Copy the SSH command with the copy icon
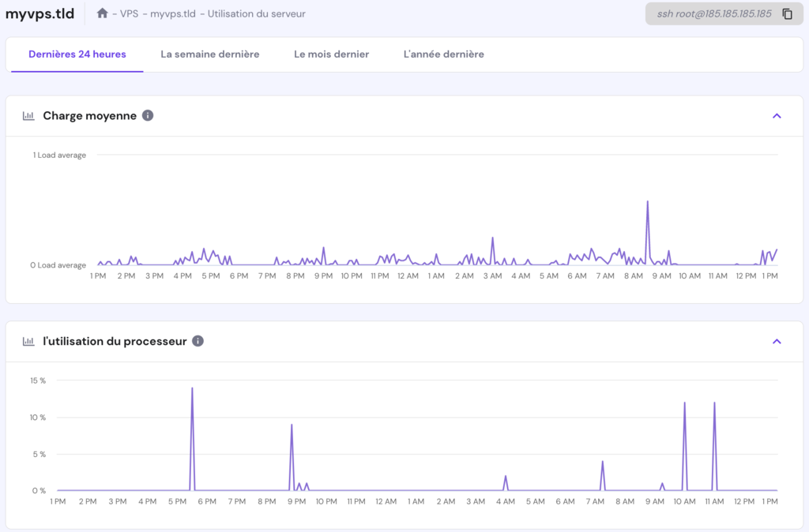This screenshot has width=809, height=532. [x=785, y=13]
